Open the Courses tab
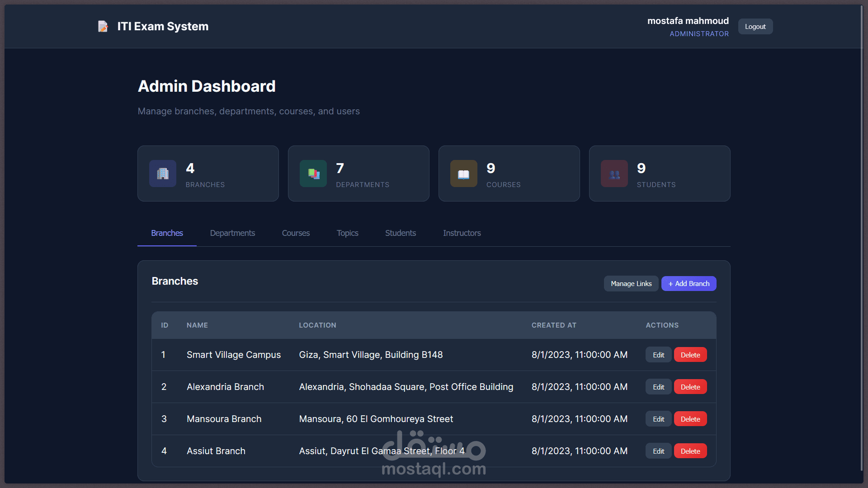868x488 pixels. [296, 233]
